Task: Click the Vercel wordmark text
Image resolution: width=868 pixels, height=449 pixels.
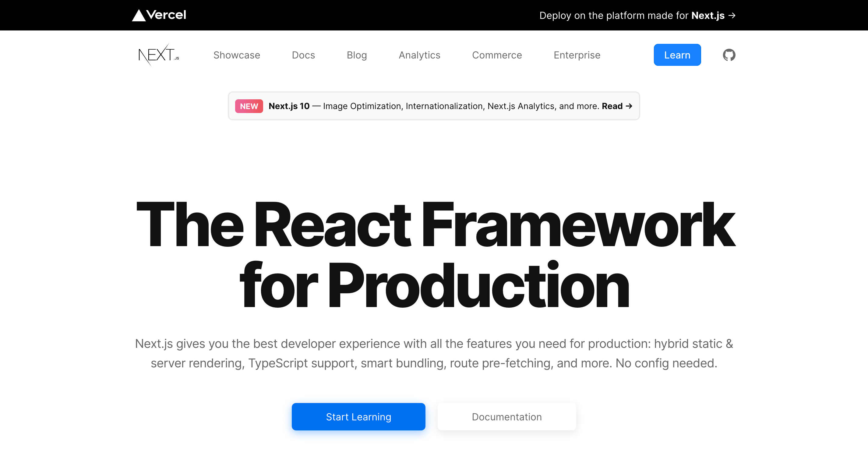Action: click(x=166, y=15)
